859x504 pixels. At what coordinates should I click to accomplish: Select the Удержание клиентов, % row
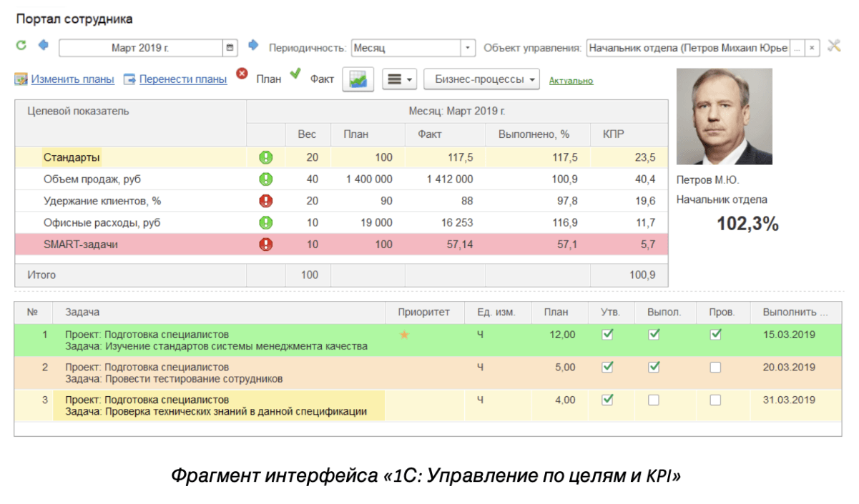341,201
